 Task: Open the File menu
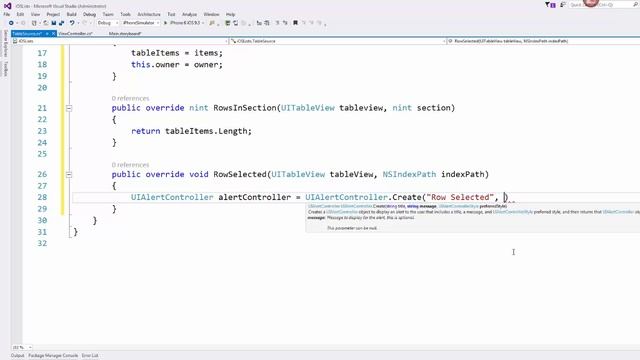(x=7, y=14)
